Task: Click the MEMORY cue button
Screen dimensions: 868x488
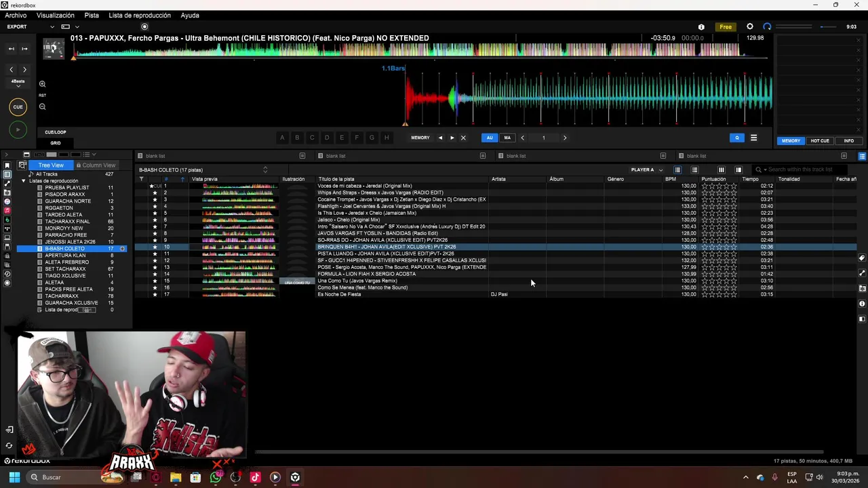Action: pyautogui.click(x=420, y=138)
